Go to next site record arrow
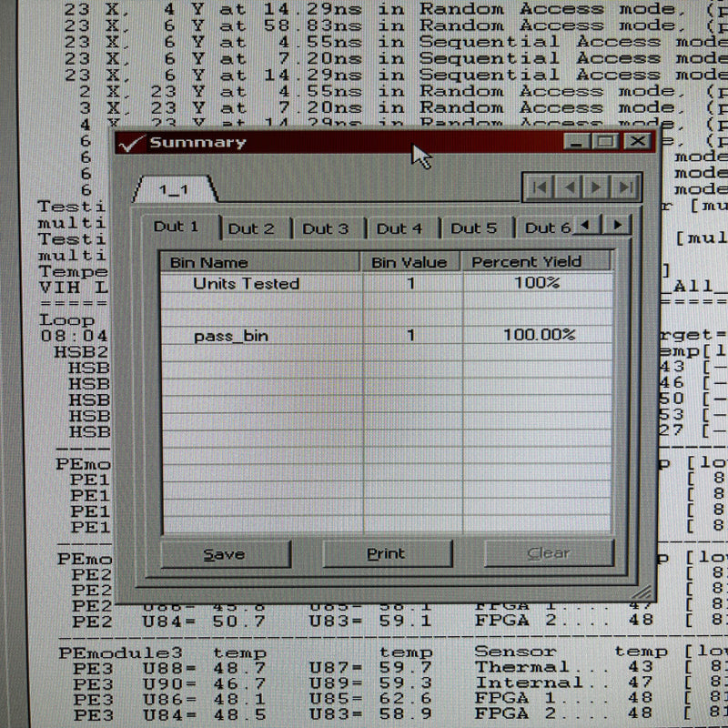The height and width of the screenshot is (728, 728). (x=595, y=186)
